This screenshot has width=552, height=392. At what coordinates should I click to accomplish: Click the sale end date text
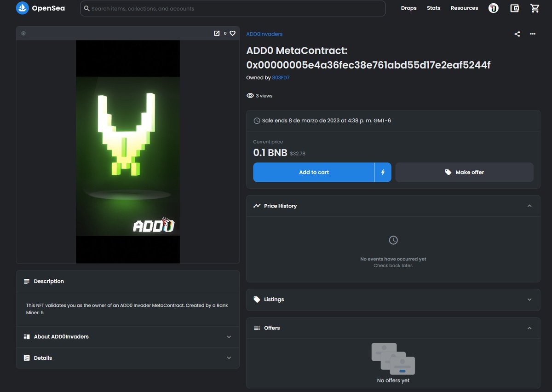[x=327, y=121]
